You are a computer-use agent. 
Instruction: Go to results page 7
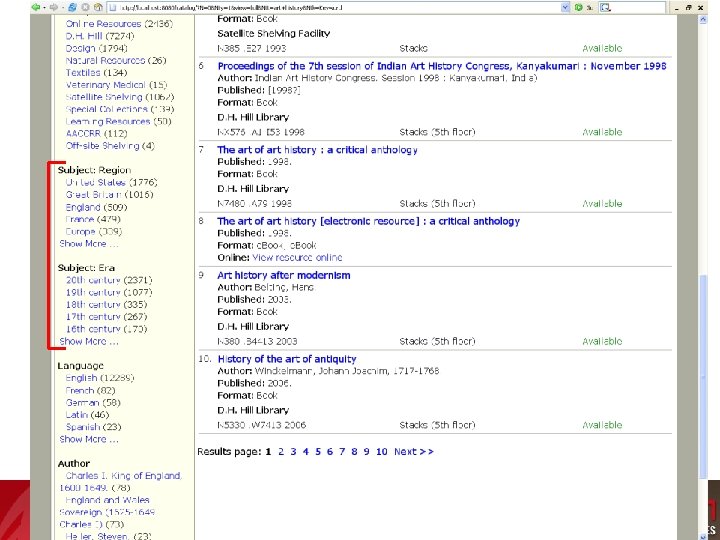pos(342,452)
